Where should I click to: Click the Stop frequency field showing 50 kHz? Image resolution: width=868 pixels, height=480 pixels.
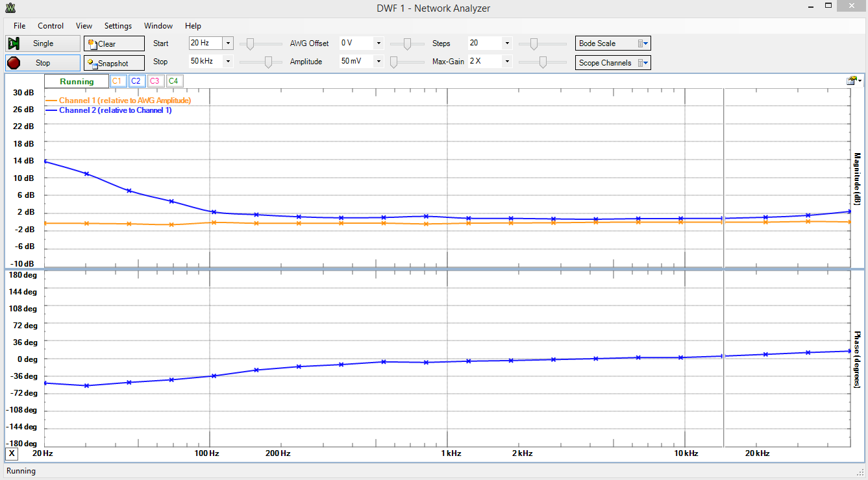pyautogui.click(x=205, y=62)
